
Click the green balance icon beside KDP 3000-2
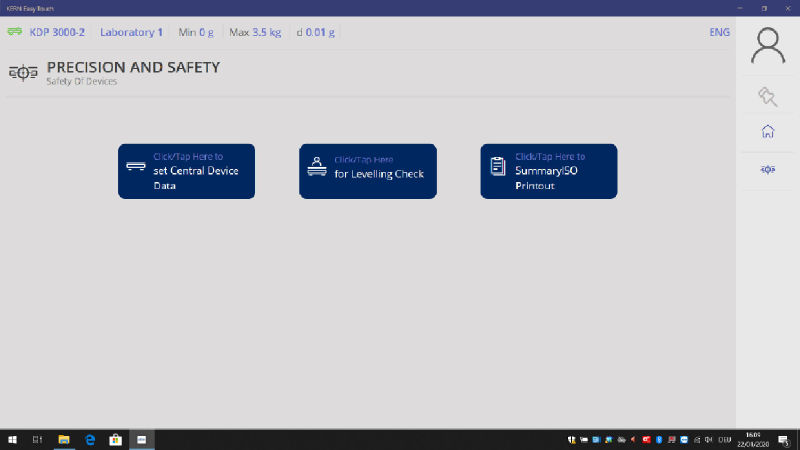(15, 32)
